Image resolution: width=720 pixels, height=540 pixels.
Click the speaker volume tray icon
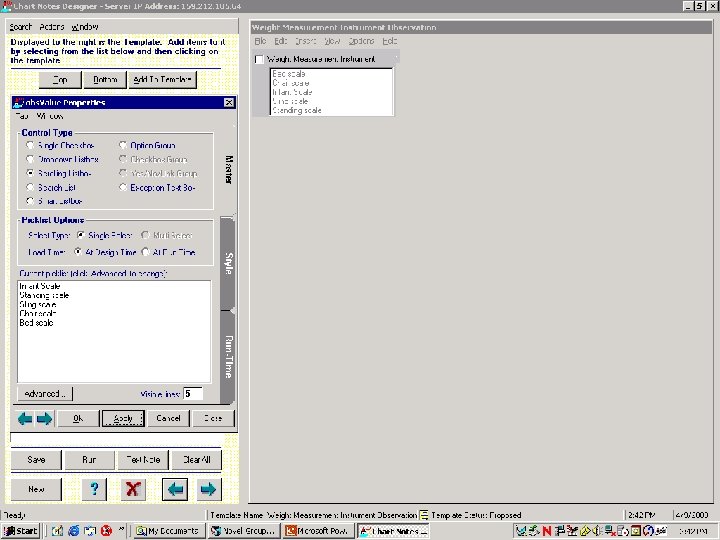coord(596,531)
